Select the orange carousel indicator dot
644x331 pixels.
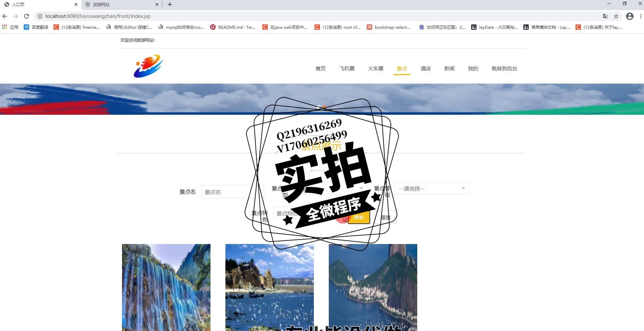(324, 107)
